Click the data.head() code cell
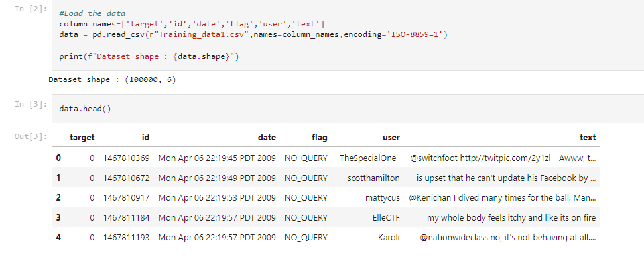The width and height of the screenshot is (644, 259). click(x=348, y=109)
